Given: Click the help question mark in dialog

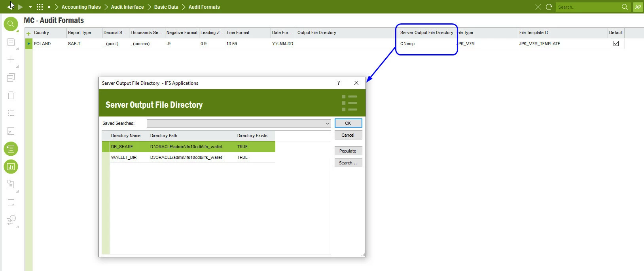Looking at the screenshot, I should pos(338,83).
